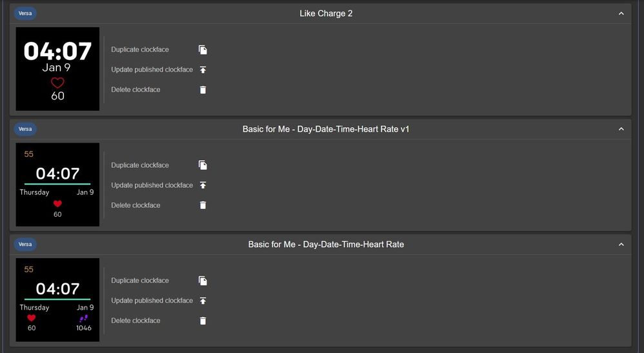Collapse the Like Charge 2 panel

click(x=621, y=14)
